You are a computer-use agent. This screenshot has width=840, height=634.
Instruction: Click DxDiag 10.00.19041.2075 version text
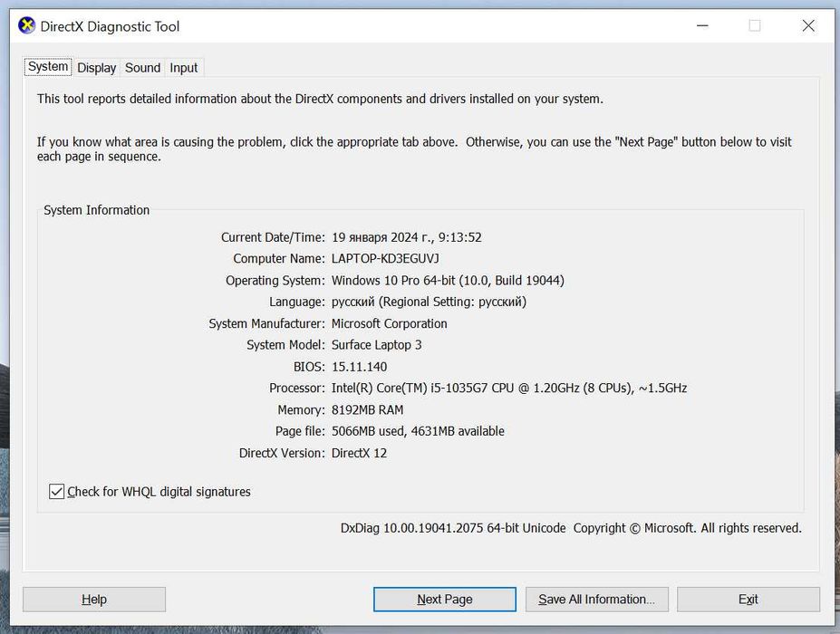click(453, 528)
